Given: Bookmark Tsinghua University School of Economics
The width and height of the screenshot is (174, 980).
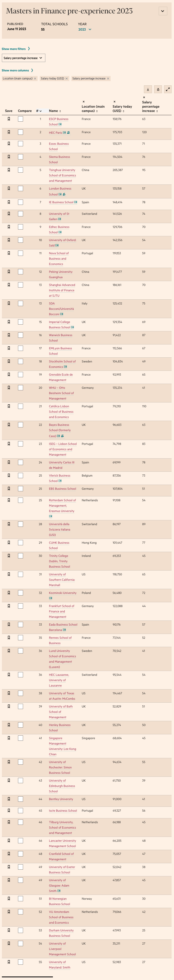Looking at the screenshot, I should pyautogui.click(x=9, y=170).
